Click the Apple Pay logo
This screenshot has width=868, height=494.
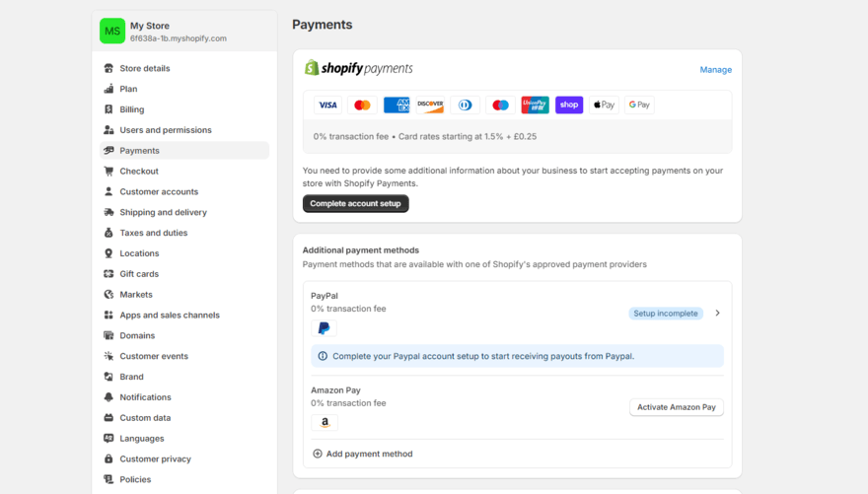pyautogui.click(x=604, y=105)
